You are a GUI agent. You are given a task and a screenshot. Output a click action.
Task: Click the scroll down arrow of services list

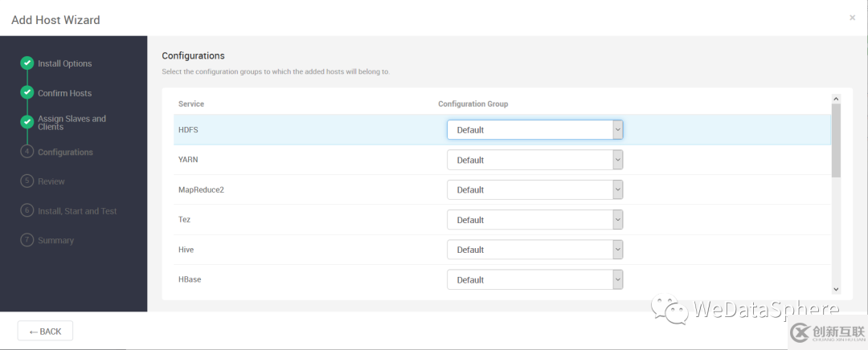click(836, 288)
